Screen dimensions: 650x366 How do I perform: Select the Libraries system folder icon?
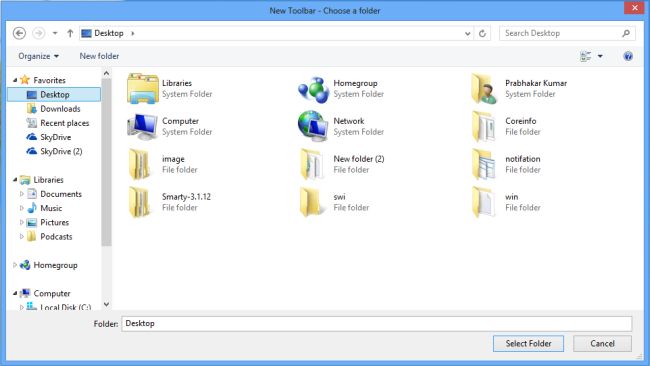pos(143,88)
